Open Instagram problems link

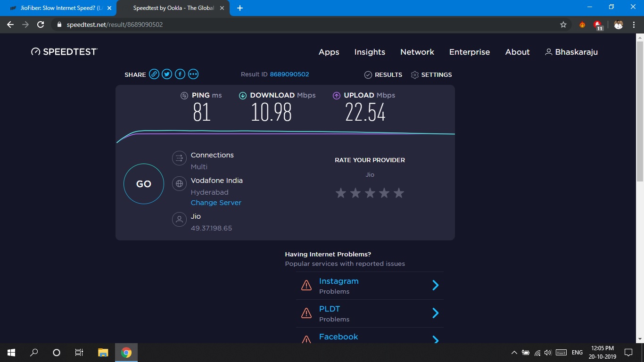[x=339, y=281]
